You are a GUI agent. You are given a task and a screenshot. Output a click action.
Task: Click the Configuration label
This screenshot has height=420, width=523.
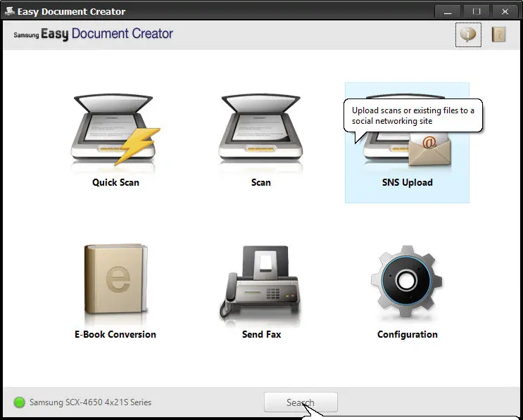tap(408, 334)
